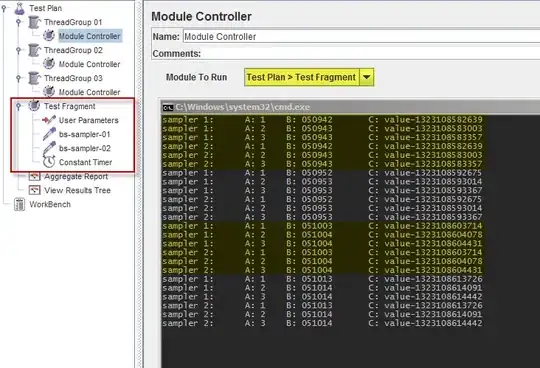
Task: Click the bs-sampler-01 pipette icon
Action: point(49,134)
